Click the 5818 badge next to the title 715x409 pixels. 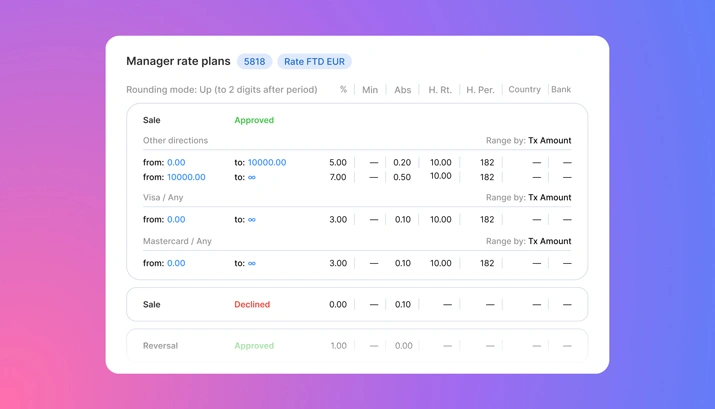point(254,62)
